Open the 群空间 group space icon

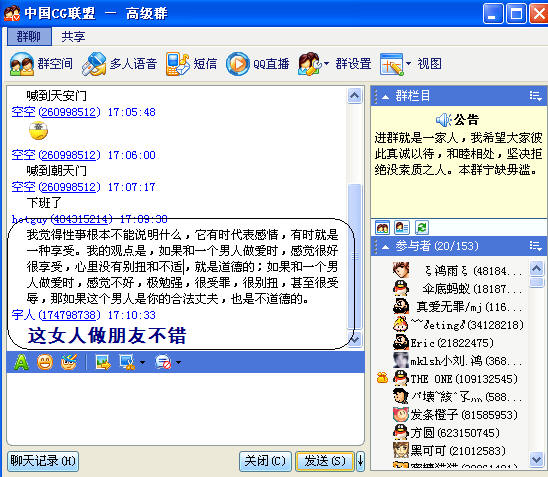pyautogui.click(x=22, y=64)
